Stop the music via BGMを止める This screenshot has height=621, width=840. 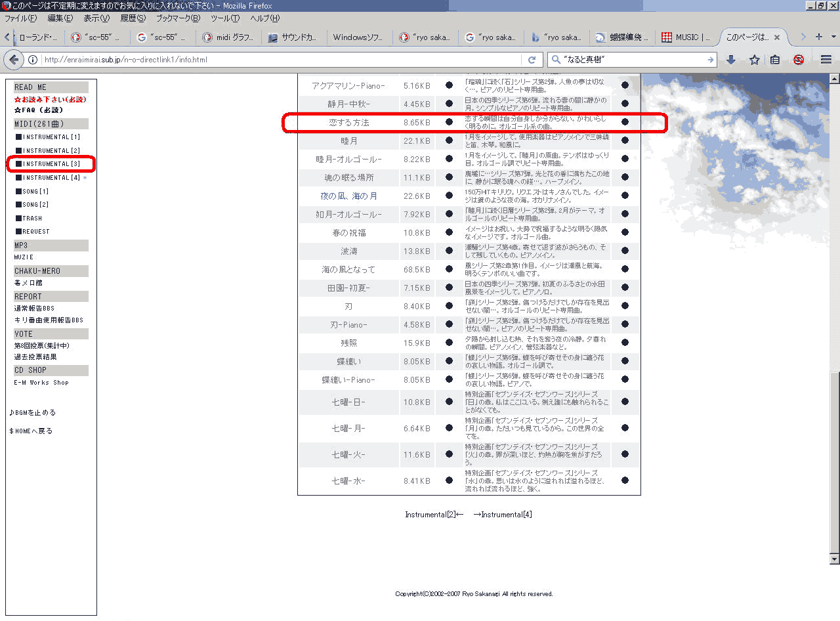(x=33, y=413)
